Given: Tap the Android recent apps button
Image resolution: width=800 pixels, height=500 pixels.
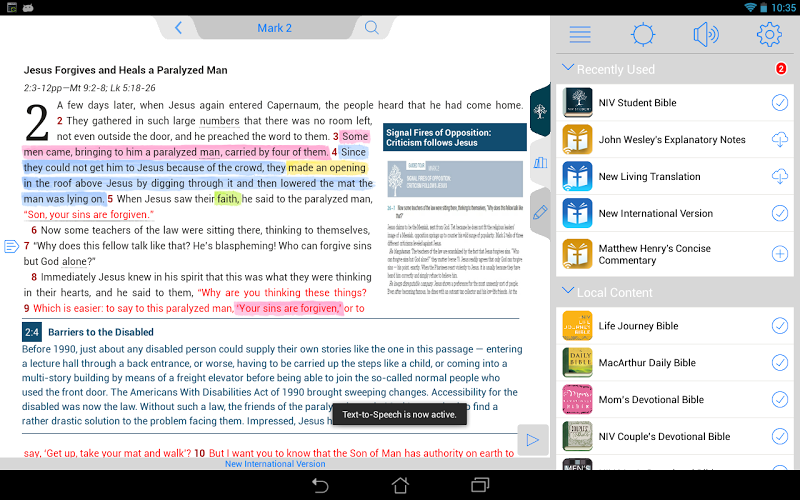Looking at the screenshot, I should click(x=480, y=485).
